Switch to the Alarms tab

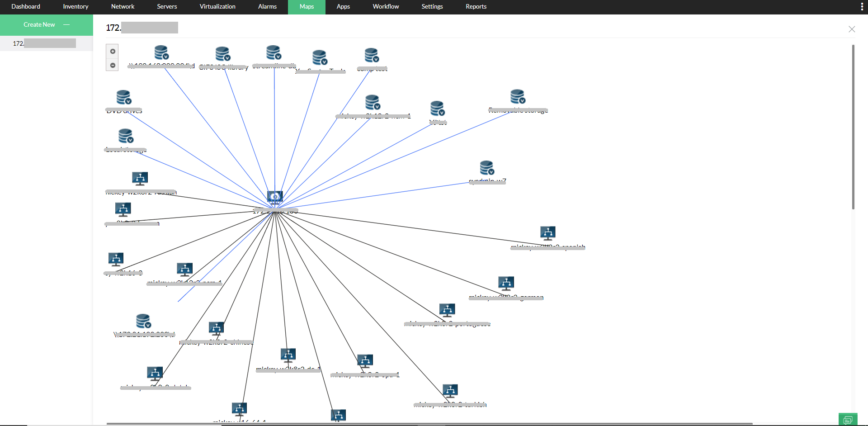(x=267, y=7)
